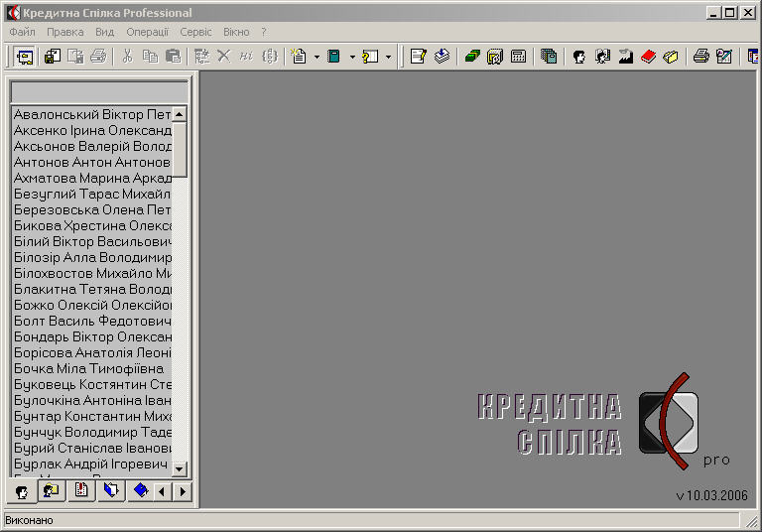Viewport: 762px width, 532px height.
Task: Switch to the person-with-folder tab
Action: tap(51, 490)
